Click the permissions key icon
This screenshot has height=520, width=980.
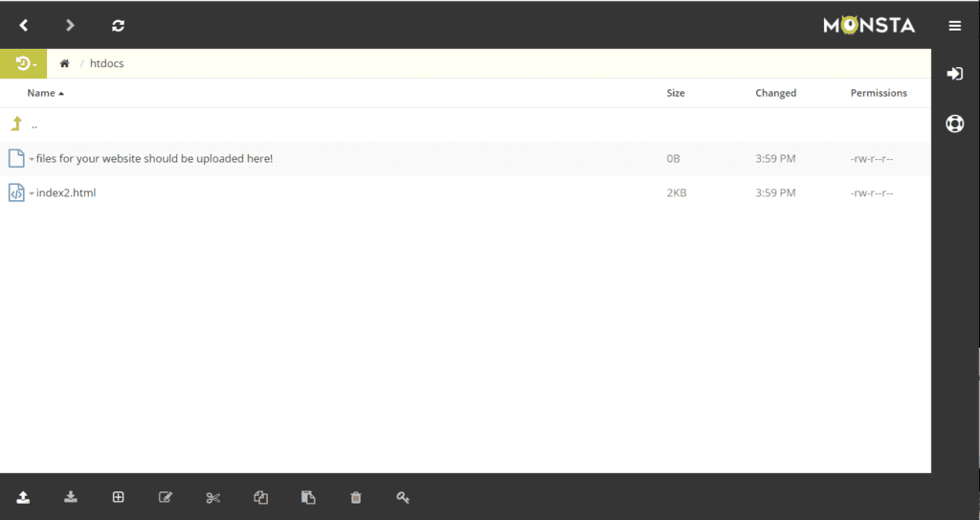[403, 497]
